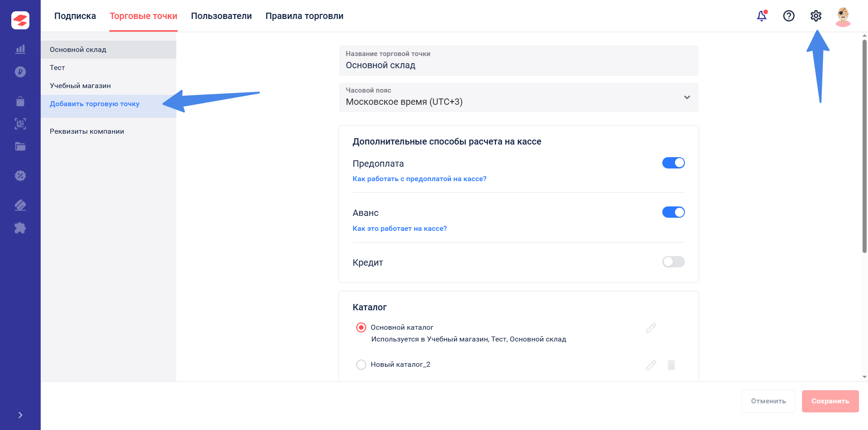This screenshot has width=868, height=430.
Task: Open notifications bell
Action: (x=762, y=16)
